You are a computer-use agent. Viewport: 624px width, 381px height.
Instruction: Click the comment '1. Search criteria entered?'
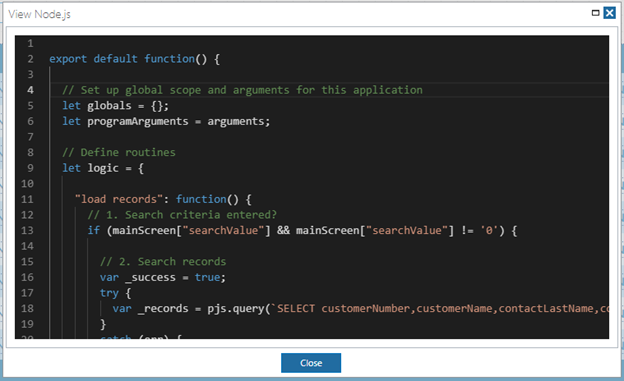(182, 215)
